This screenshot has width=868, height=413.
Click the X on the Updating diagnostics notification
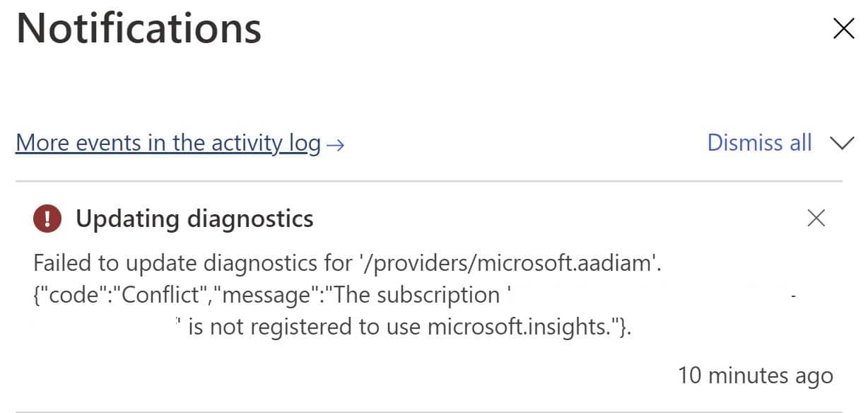816,218
